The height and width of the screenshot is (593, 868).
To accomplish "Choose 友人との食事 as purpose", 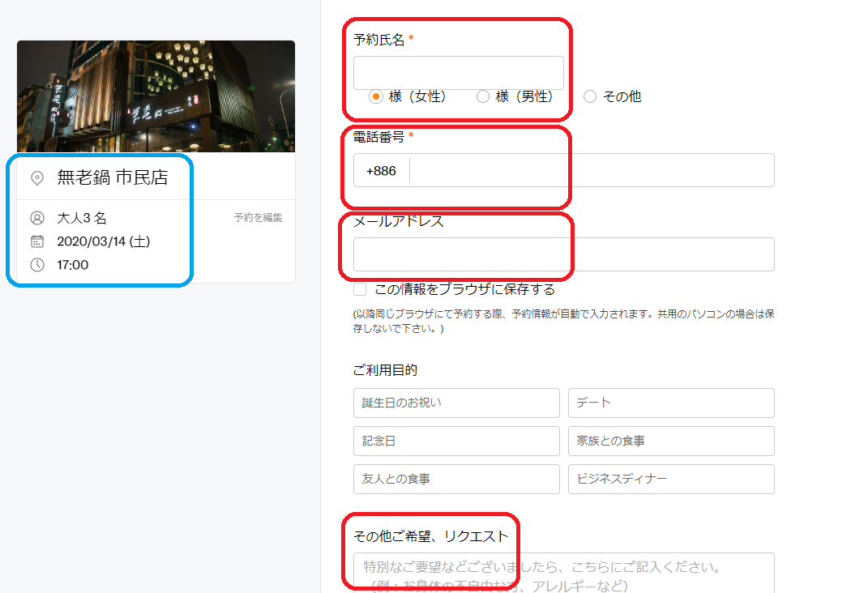I will 456,479.
